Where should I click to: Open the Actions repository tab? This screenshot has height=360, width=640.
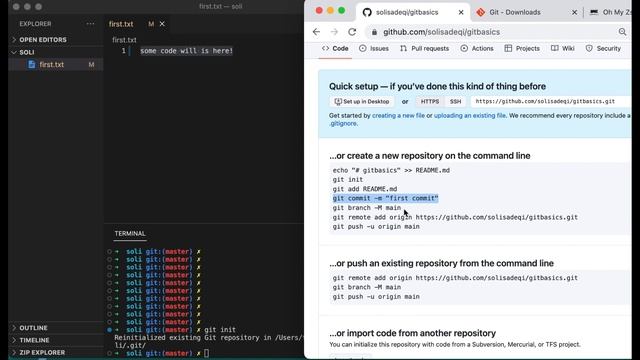point(477,49)
